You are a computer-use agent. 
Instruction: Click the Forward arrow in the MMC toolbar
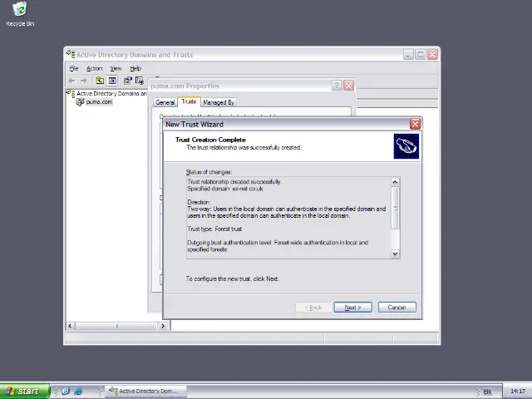[83, 81]
